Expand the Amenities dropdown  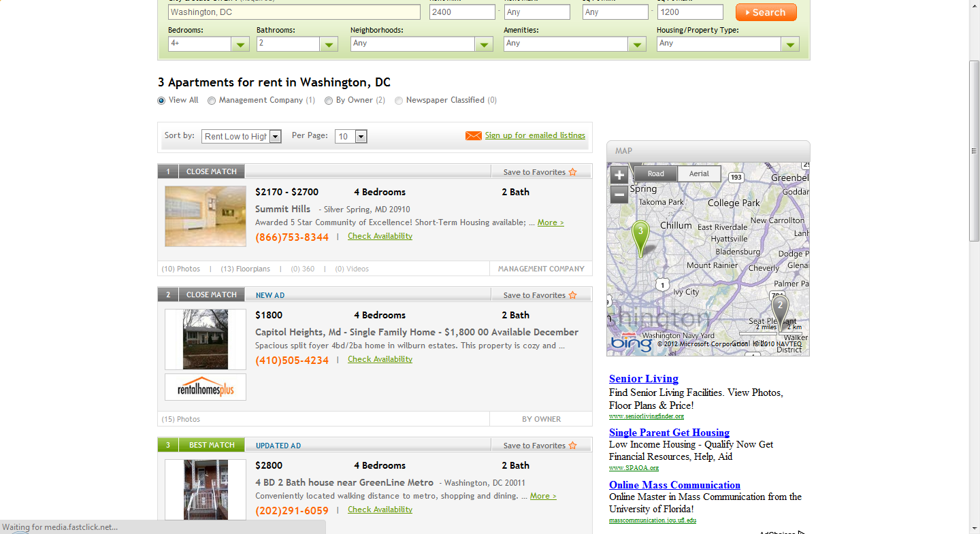pyautogui.click(x=574, y=44)
